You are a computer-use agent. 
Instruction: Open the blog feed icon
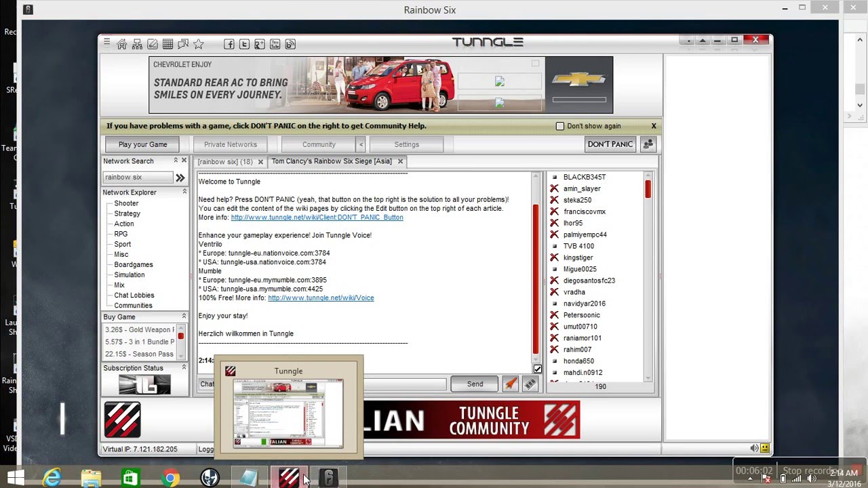tap(290, 44)
